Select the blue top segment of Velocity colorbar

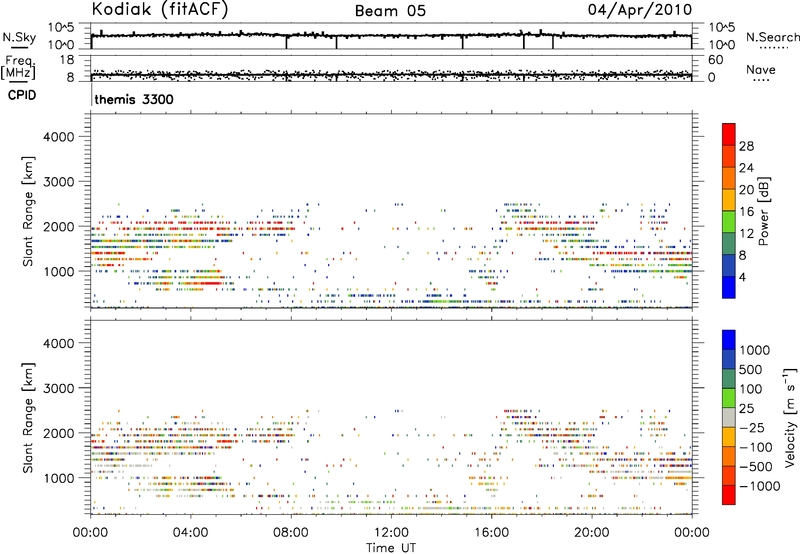(x=729, y=340)
